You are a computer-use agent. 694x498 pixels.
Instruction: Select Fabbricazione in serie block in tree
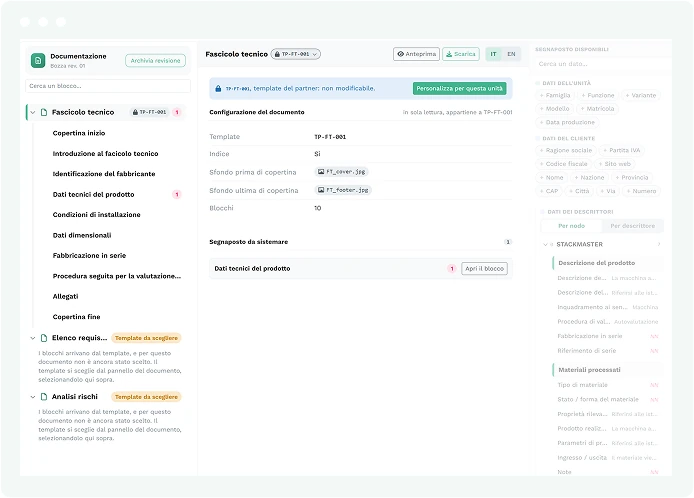[89, 255]
